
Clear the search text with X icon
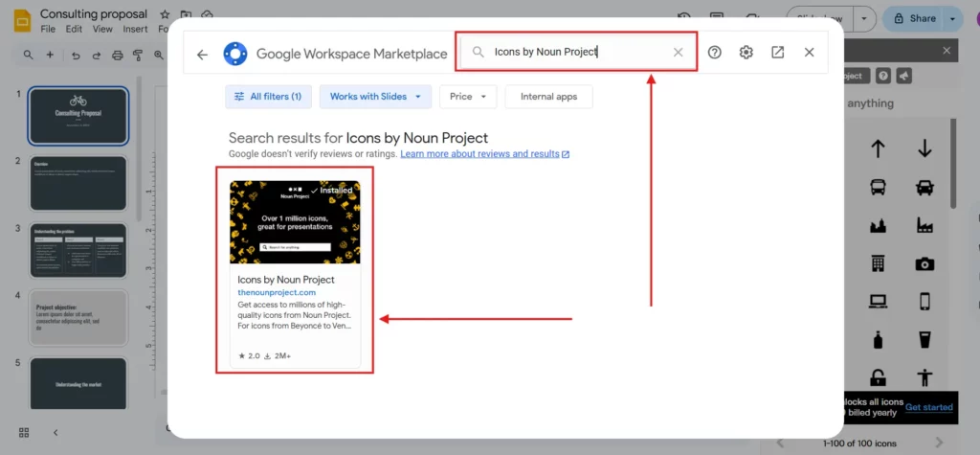coord(678,53)
